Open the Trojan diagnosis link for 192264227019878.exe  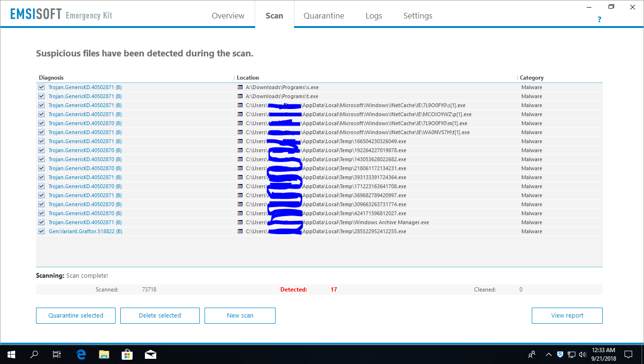tap(85, 150)
